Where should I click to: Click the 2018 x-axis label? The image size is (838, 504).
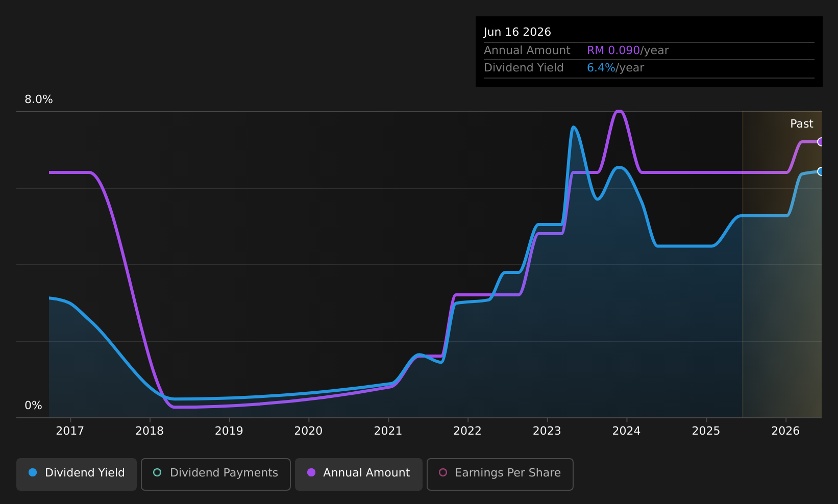pos(150,431)
